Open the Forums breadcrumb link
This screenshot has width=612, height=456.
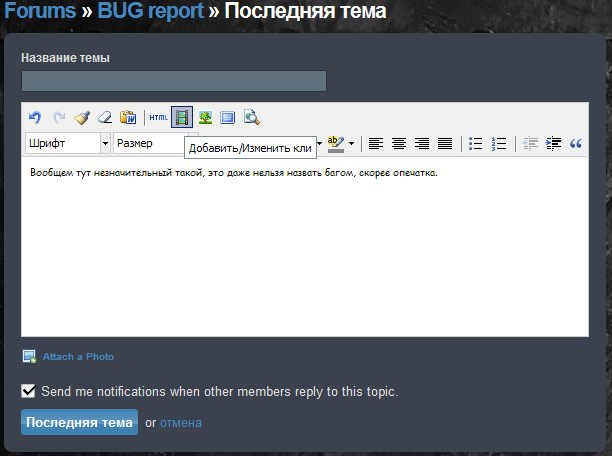click(x=40, y=11)
